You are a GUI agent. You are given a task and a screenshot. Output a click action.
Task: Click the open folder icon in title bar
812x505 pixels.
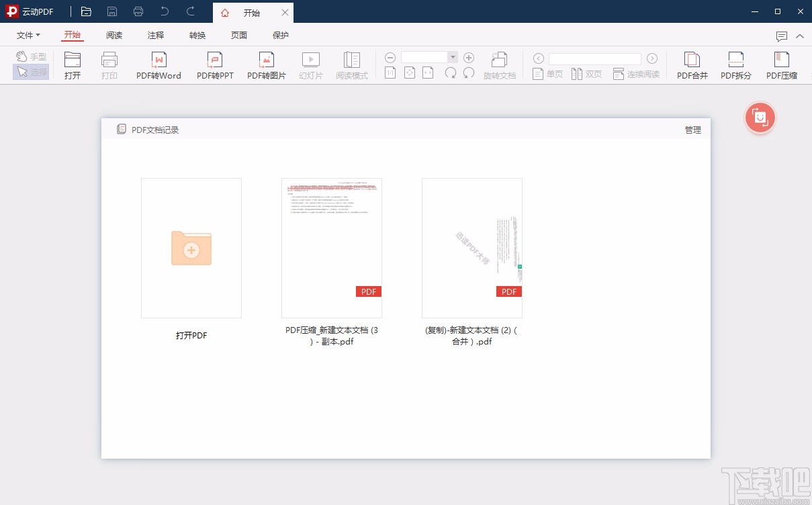click(86, 12)
